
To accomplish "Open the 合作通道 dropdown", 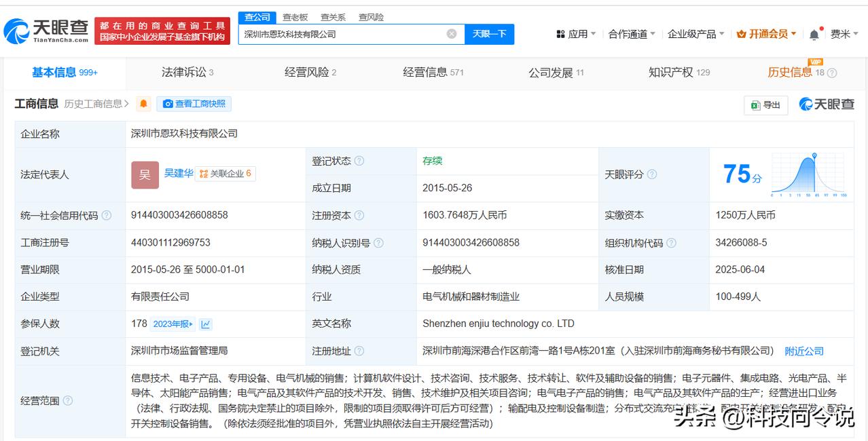I will (x=632, y=34).
